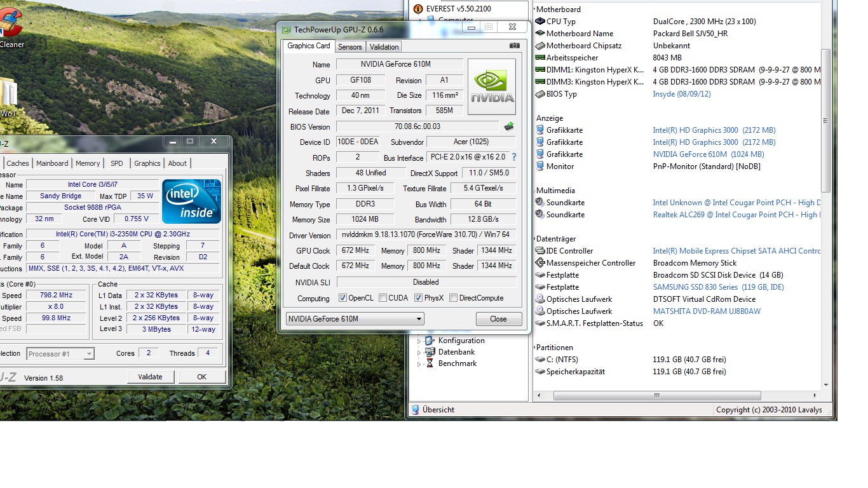Click the NVIDIA logo in GPU-Z
Image resolution: width=868 pixels, height=488 pixels.
pos(492,87)
